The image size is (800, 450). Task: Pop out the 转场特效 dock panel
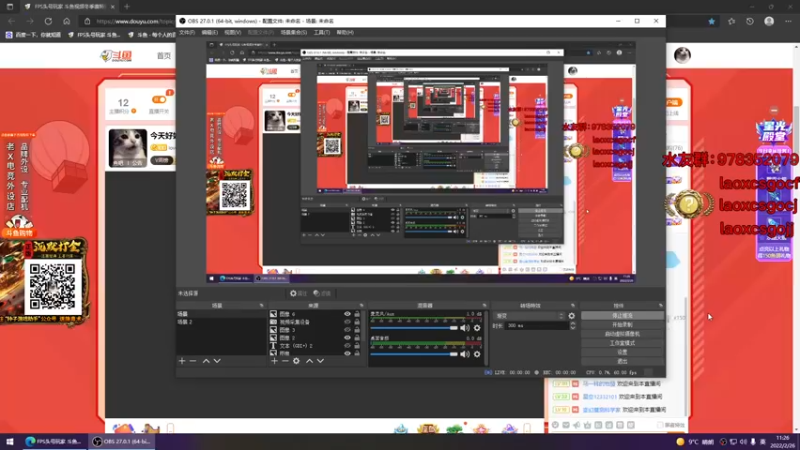pos(573,306)
